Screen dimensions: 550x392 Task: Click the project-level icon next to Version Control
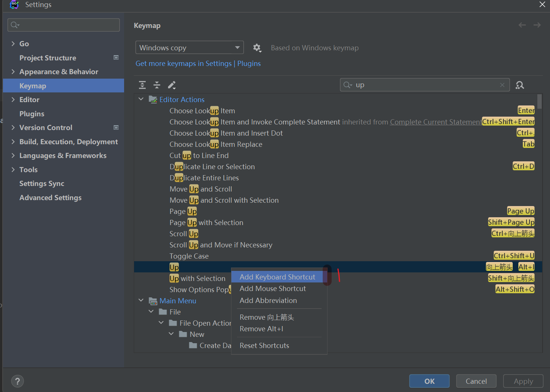[x=116, y=127]
